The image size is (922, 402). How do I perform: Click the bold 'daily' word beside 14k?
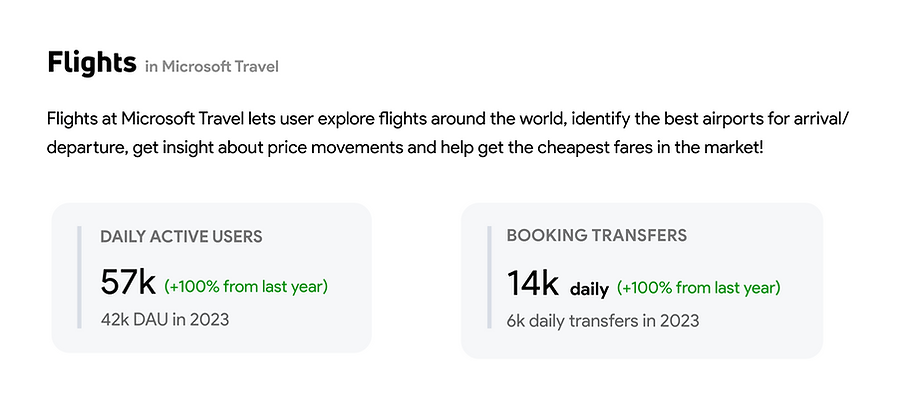[x=589, y=289]
